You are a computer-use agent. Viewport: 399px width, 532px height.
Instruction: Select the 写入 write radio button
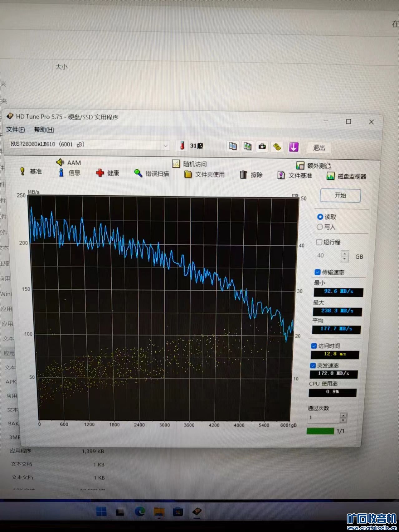(x=319, y=227)
